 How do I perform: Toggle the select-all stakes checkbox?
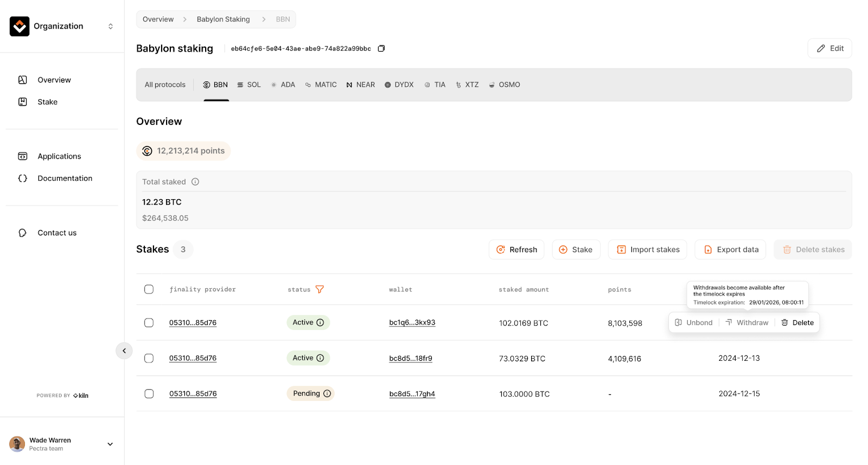149,289
